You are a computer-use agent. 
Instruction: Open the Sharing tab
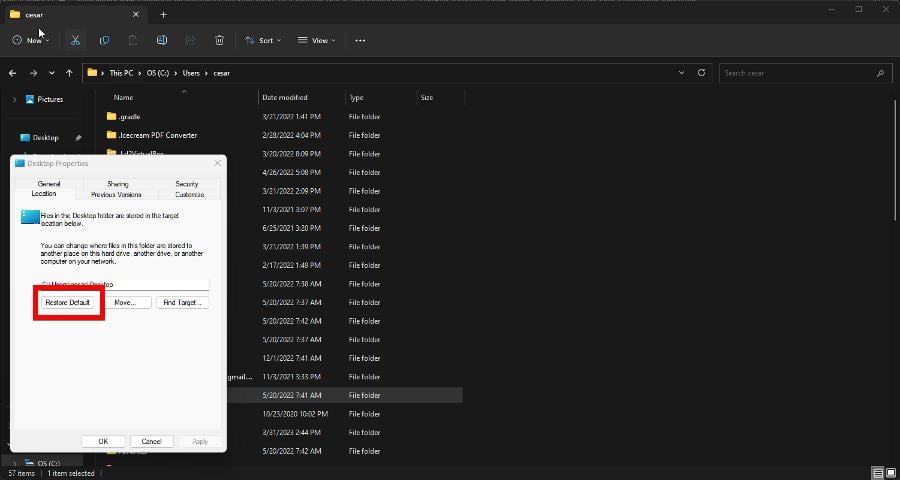[118, 184]
